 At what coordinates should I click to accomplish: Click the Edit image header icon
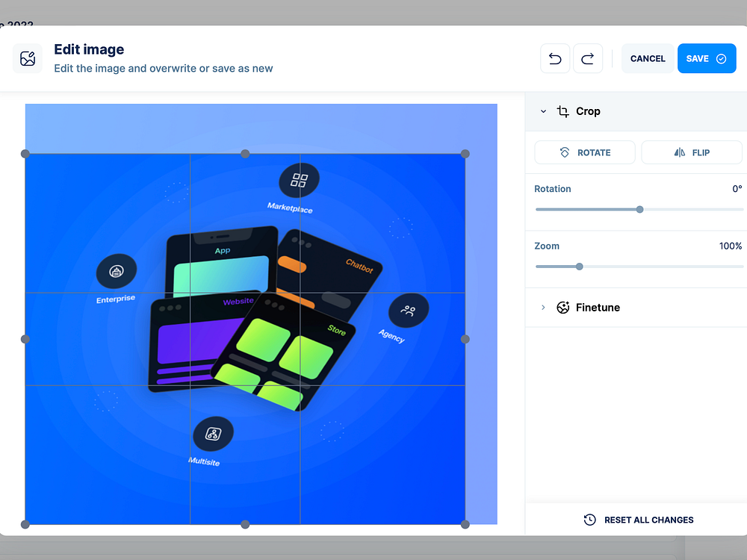point(28,58)
